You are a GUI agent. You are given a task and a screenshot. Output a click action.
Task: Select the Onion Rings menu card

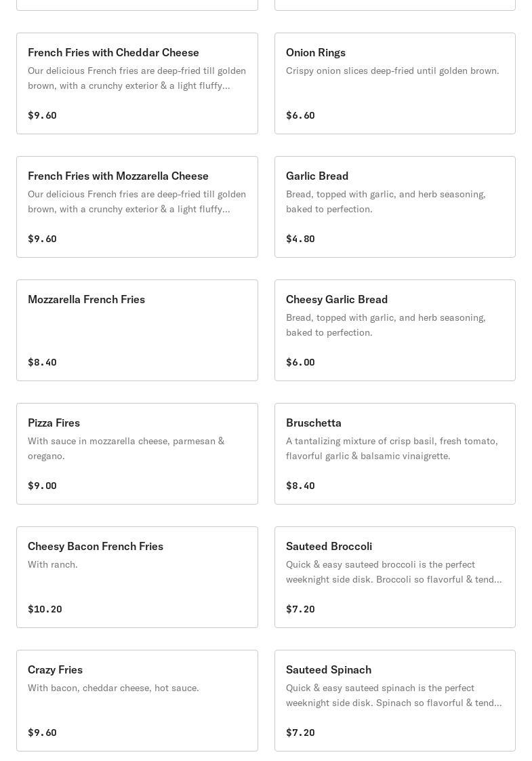click(394, 83)
